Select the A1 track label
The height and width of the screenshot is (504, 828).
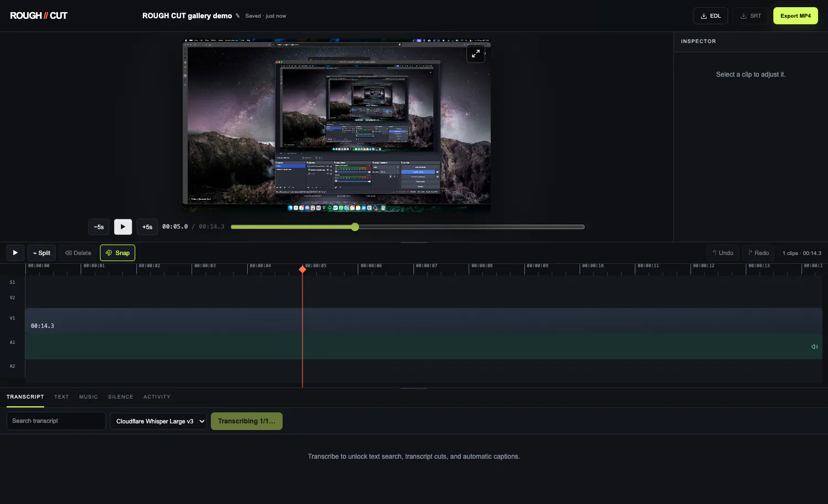[x=12, y=342]
